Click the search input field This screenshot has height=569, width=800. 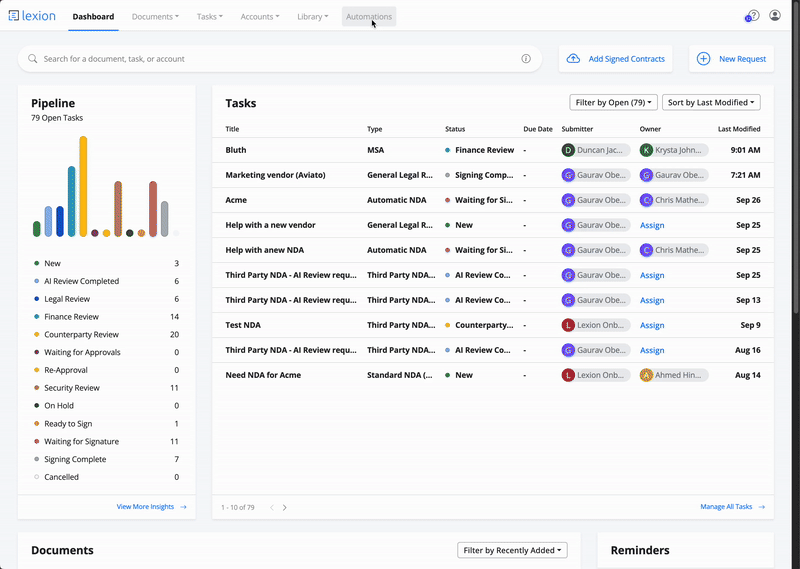[280, 59]
